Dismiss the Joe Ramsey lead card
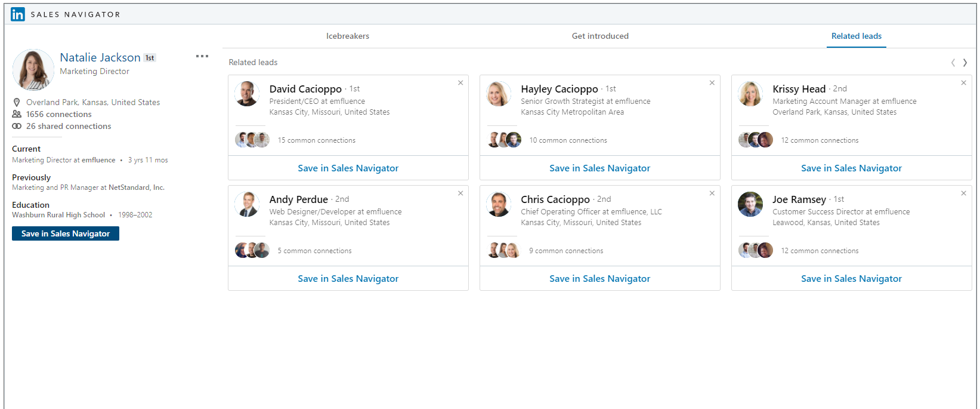The width and height of the screenshot is (980, 409). click(x=964, y=193)
